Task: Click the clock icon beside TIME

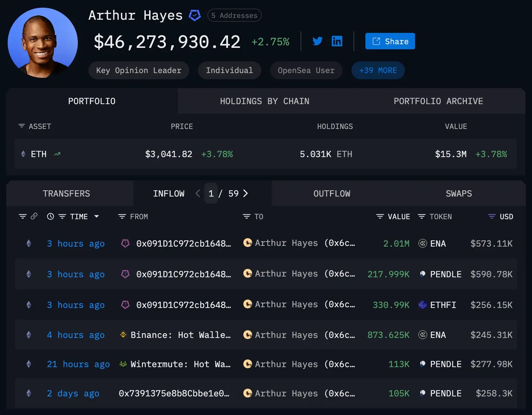Action: tap(50, 216)
